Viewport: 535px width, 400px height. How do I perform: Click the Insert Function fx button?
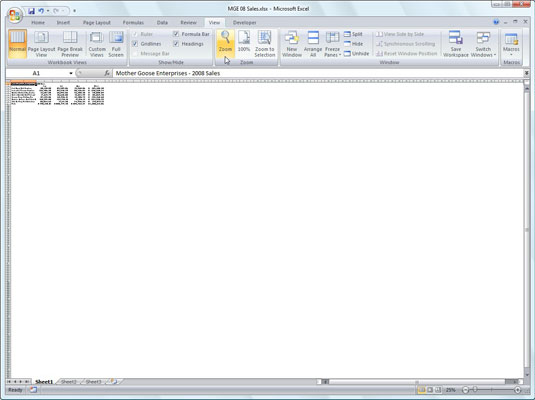107,73
